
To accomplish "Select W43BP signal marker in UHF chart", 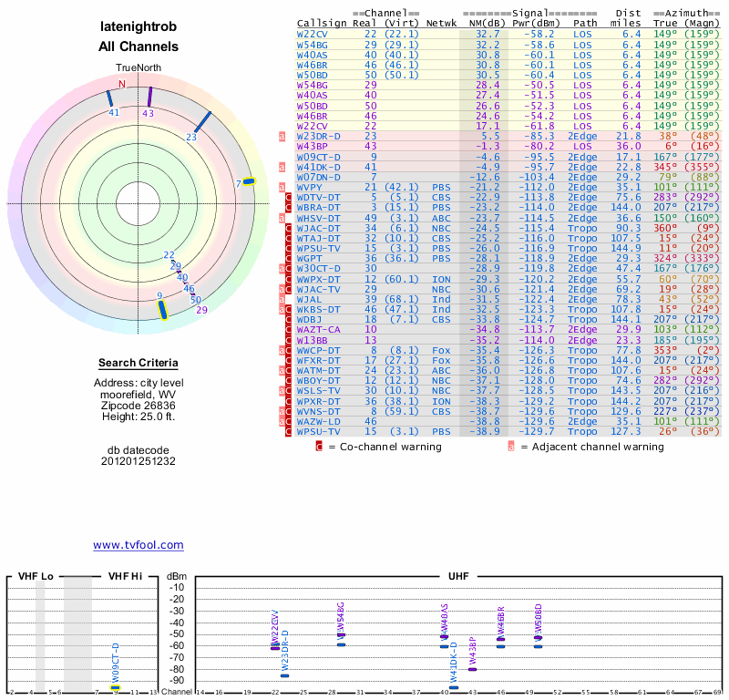I will coord(472,669).
